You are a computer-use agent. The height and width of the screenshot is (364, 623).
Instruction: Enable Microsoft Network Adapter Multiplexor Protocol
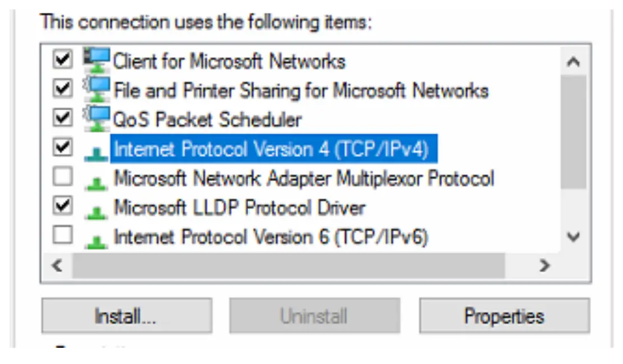click(x=63, y=177)
